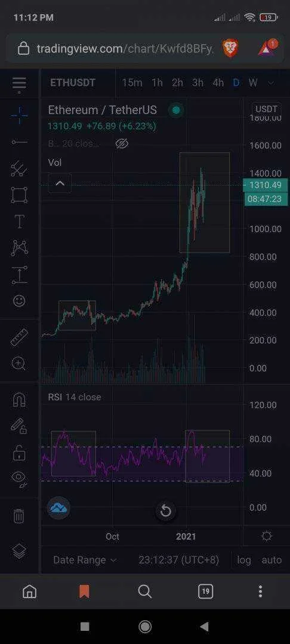Click the green market status dot
The height and width of the screenshot is (644, 290).
coord(176,110)
